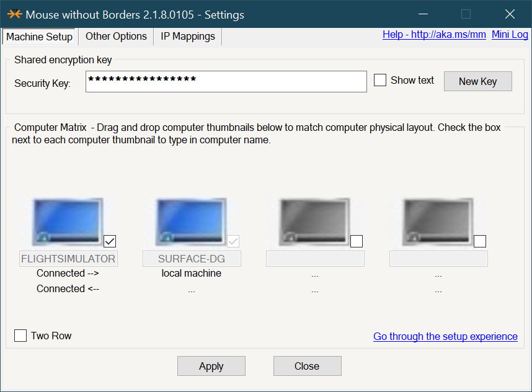The image size is (532, 392).
Task: Click the fourth empty computer name field
Action: (x=438, y=259)
